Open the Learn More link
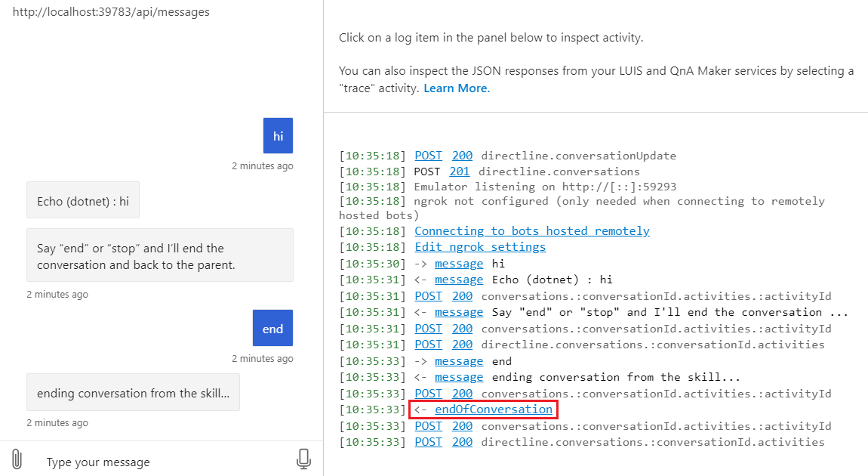 coord(456,87)
